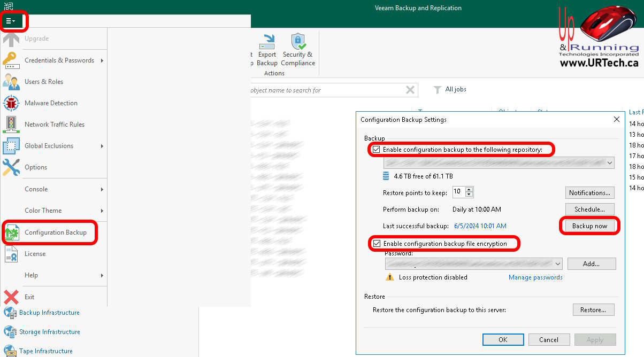
Task: Expand the backup repository dropdown
Action: click(x=610, y=163)
